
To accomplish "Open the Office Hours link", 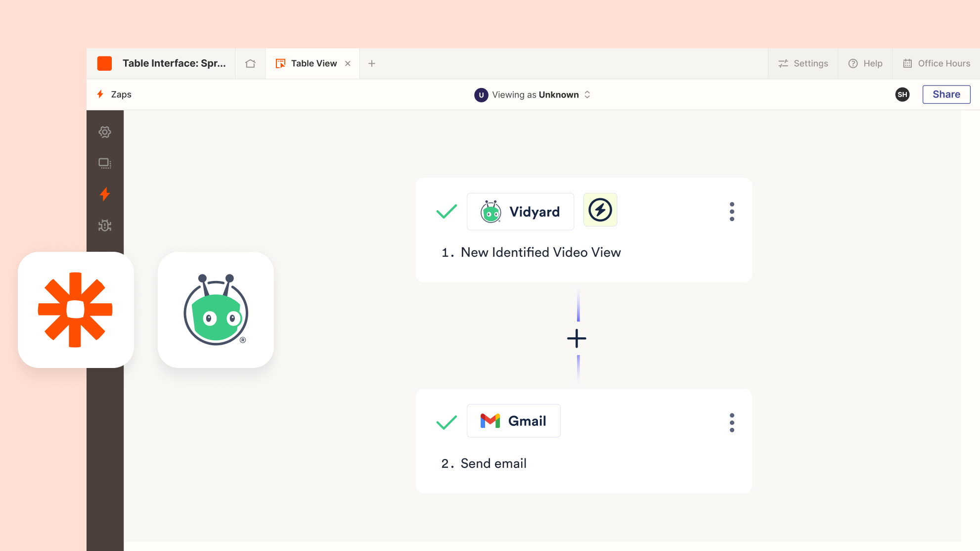I will tap(936, 63).
